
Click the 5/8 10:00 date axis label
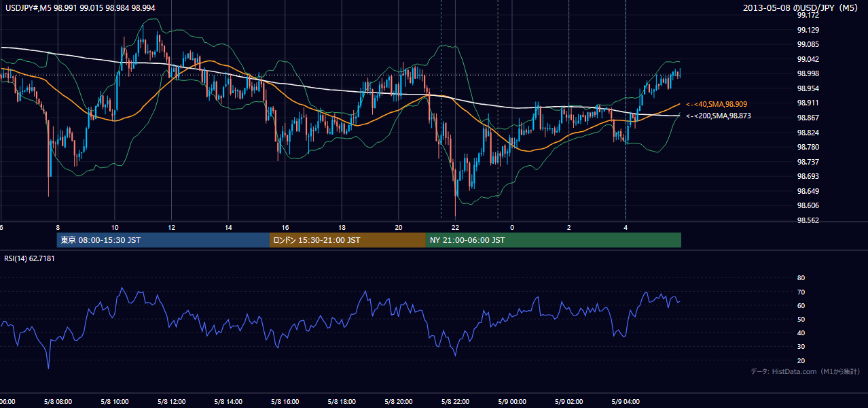(115, 402)
